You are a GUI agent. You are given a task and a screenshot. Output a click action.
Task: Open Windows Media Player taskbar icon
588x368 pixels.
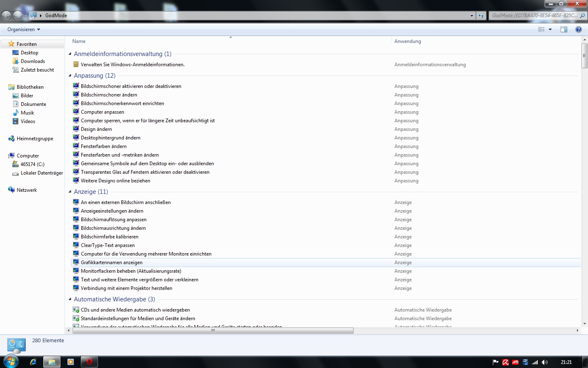tap(70, 362)
